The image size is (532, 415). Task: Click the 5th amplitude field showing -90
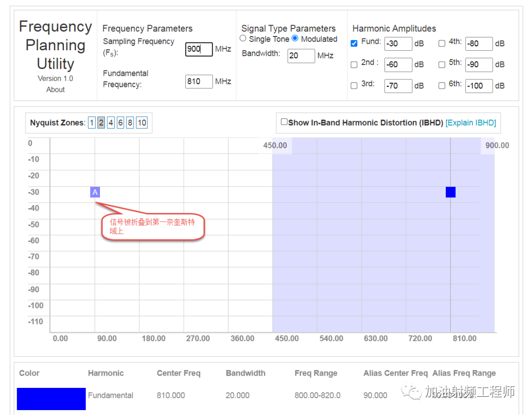(479, 65)
